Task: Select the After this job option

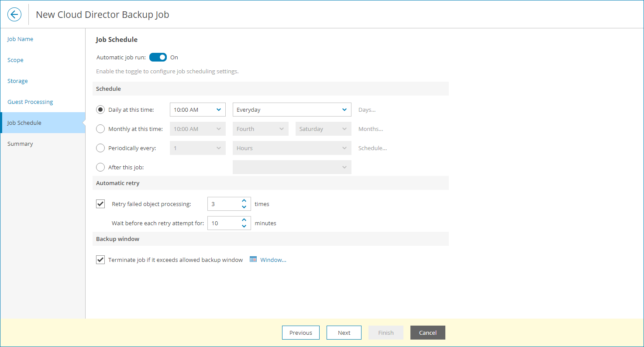Action: pos(100,167)
